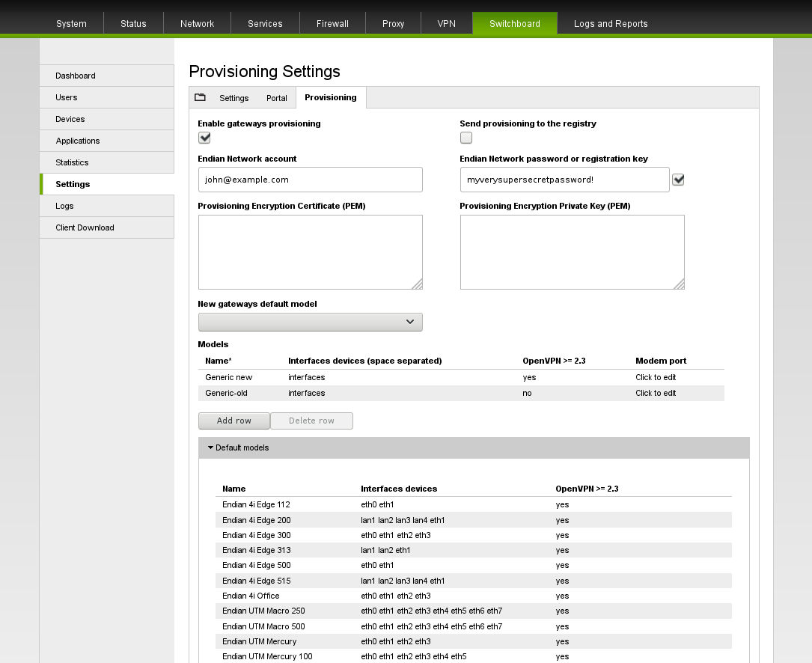Click the Endian 4i Office row
The width and height of the screenshot is (812, 663).
[473, 596]
